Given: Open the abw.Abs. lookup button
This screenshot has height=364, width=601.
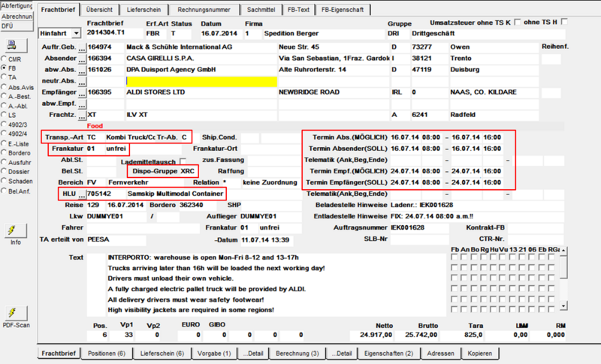Looking at the screenshot, I should click(82, 71).
